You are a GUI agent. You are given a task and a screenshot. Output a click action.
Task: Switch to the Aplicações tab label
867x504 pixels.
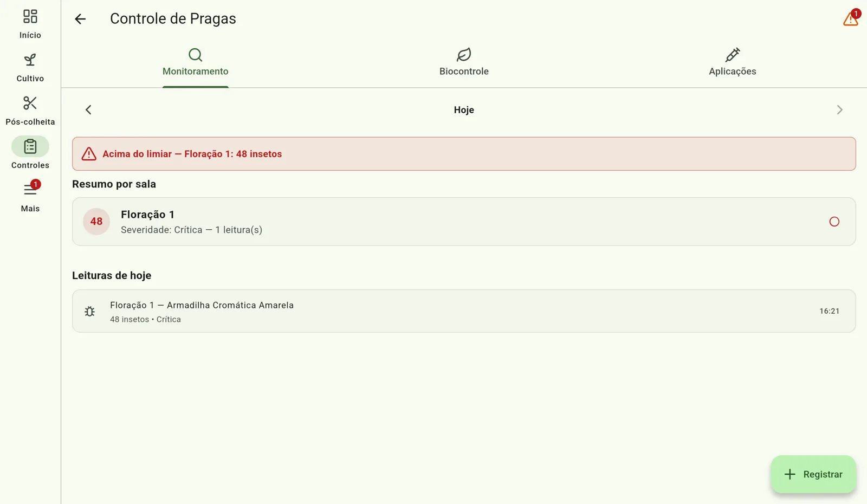733,72
